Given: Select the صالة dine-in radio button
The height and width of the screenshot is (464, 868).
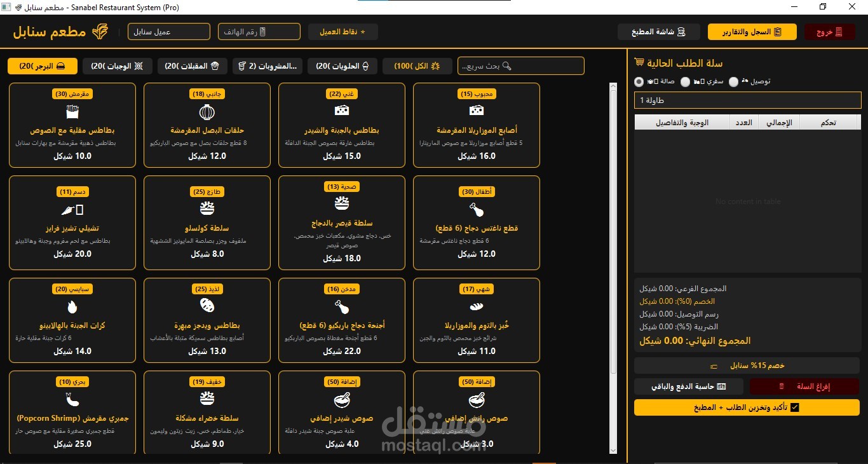Looking at the screenshot, I should [x=639, y=81].
